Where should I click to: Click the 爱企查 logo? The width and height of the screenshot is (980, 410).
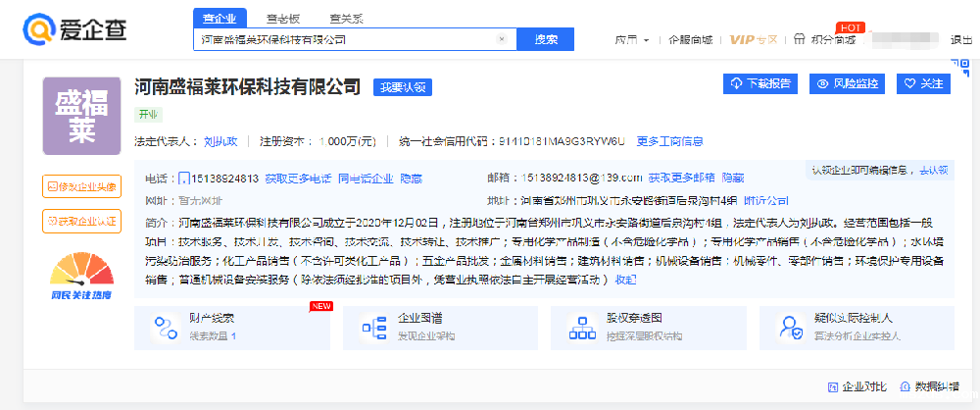coord(74,29)
